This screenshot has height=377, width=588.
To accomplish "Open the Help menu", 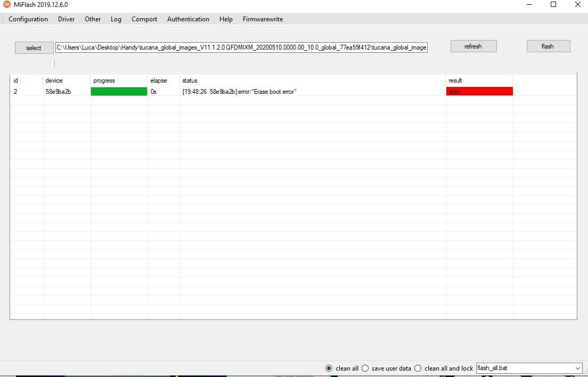I will coord(226,19).
